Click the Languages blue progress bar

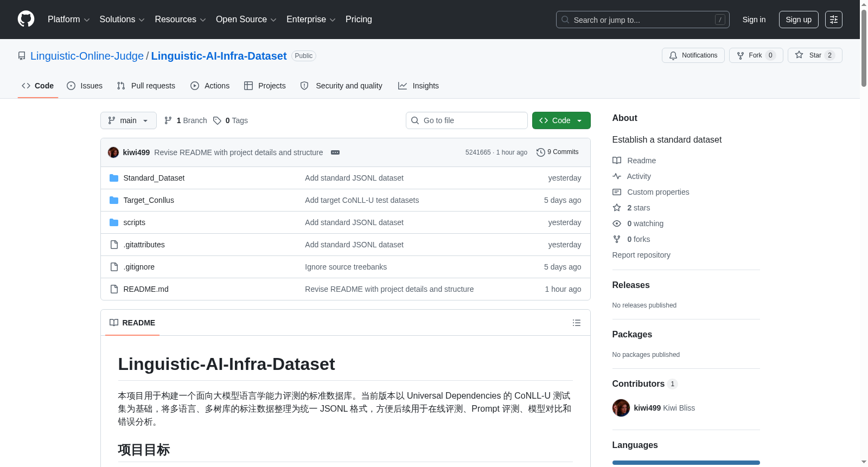pyautogui.click(x=686, y=463)
